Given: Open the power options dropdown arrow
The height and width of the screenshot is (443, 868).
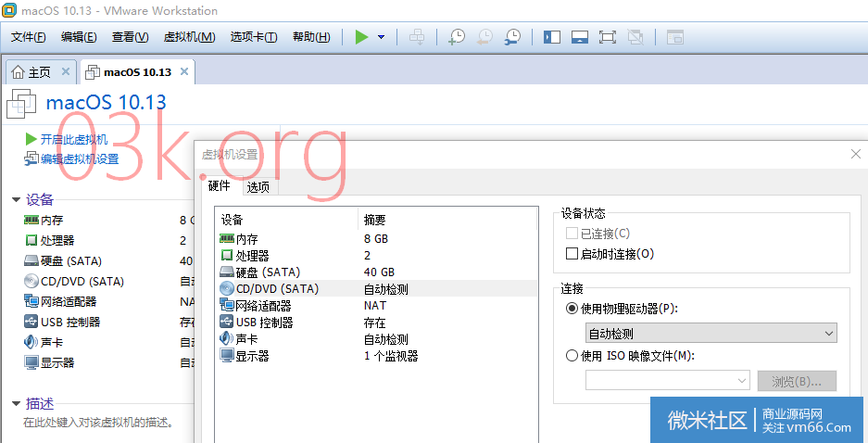Looking at the screenshot, I should click(x=381, y=37).
